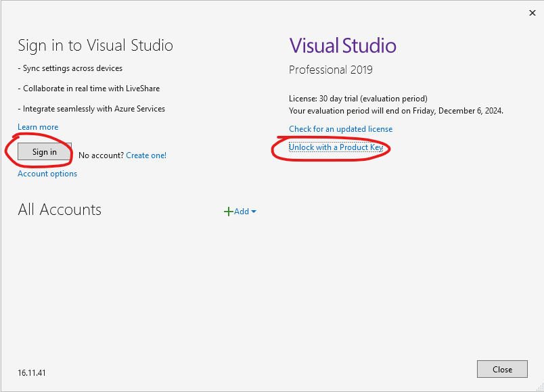
Task: Click the evaluation period end date text
Action: tap(396, 111)
